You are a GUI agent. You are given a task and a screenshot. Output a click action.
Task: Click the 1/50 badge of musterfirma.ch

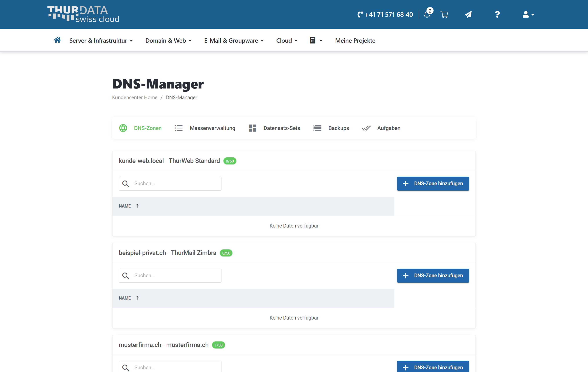218,345
